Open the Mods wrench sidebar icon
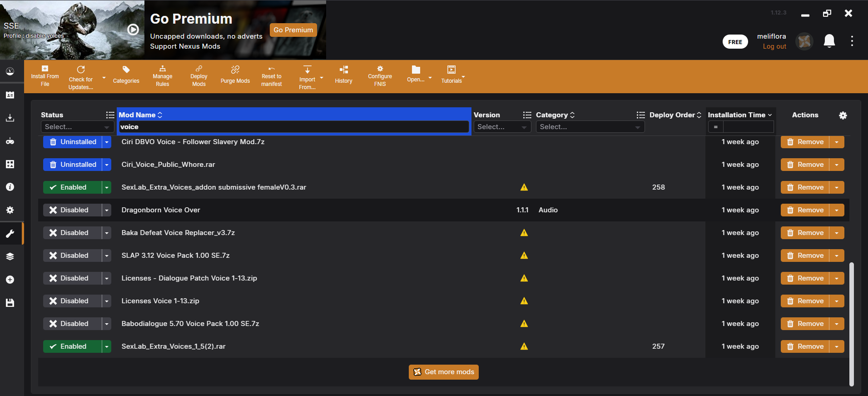This screenshot has width=868, height=396. pos(10,234)
